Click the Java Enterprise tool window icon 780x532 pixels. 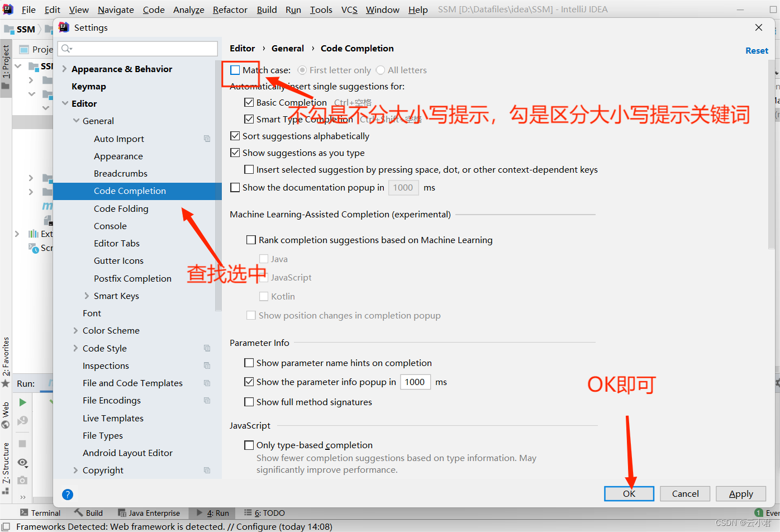click(122, 513)
